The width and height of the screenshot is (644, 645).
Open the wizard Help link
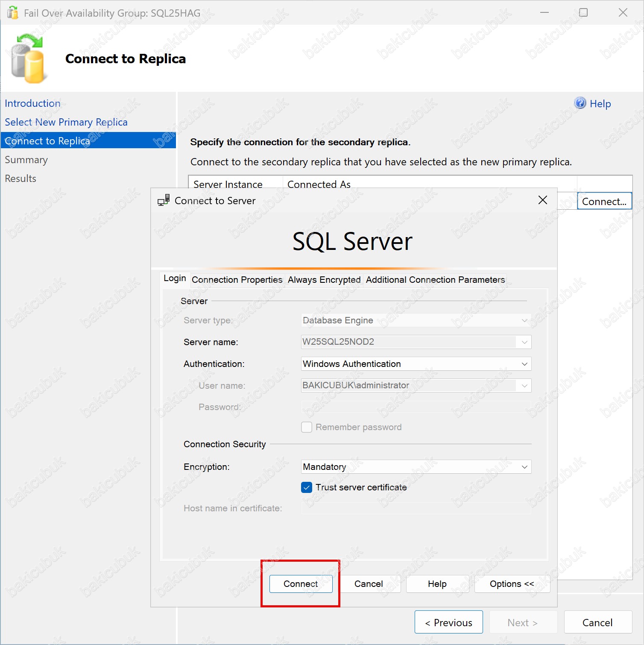pyautogui.click(x=600, y=104)
